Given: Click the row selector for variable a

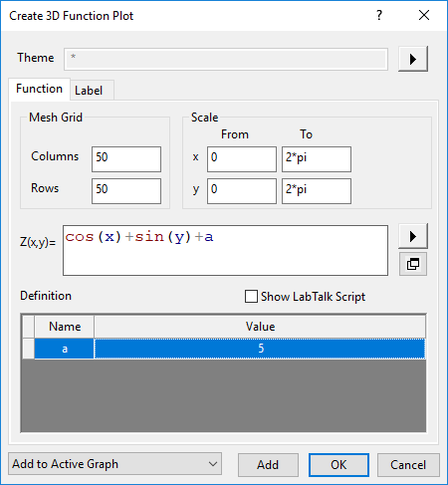Looking at the screenshot, I should coord(29,349).
